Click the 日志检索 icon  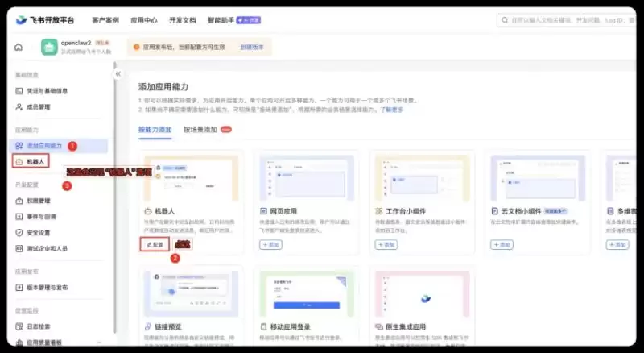click(19, 326)
